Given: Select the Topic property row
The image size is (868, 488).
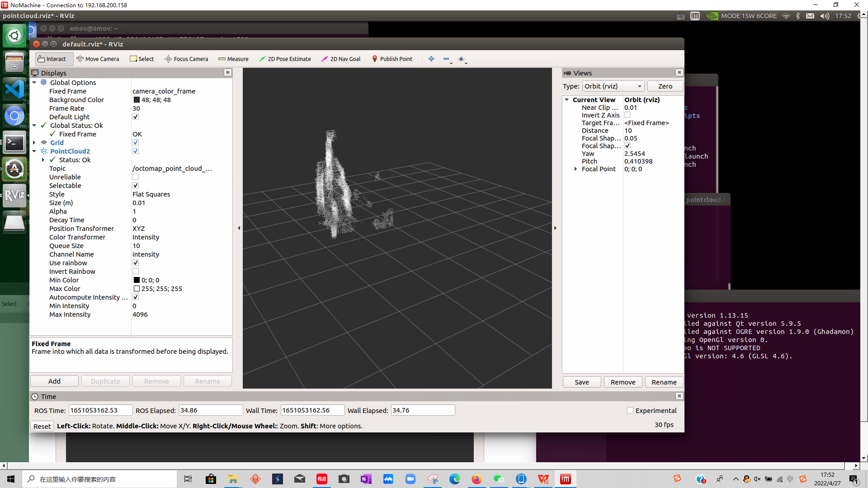Looking at the screenshot, I should 57,169.
